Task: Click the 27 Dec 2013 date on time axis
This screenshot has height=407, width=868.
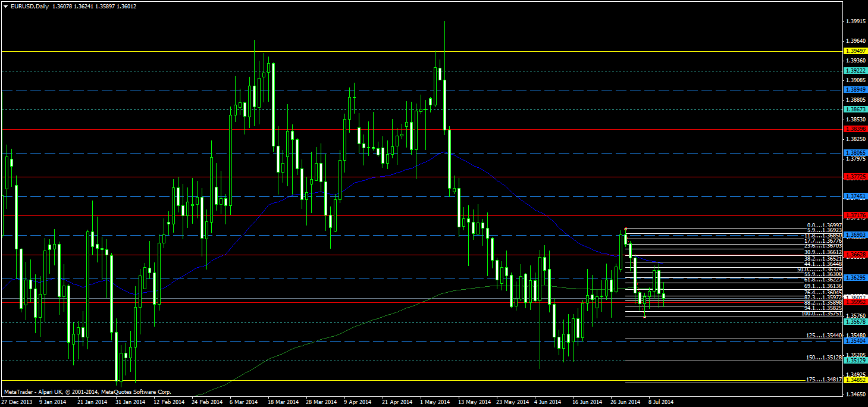Action: pyautogui.click(x=15, y=402)
